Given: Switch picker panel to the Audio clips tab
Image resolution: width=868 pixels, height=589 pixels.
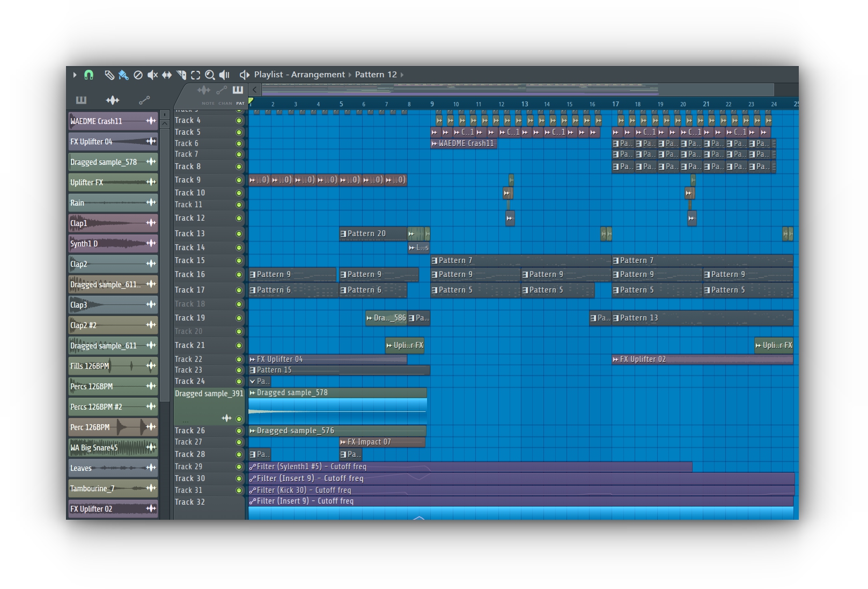Looking at the screenshot, I should (113, 100).
